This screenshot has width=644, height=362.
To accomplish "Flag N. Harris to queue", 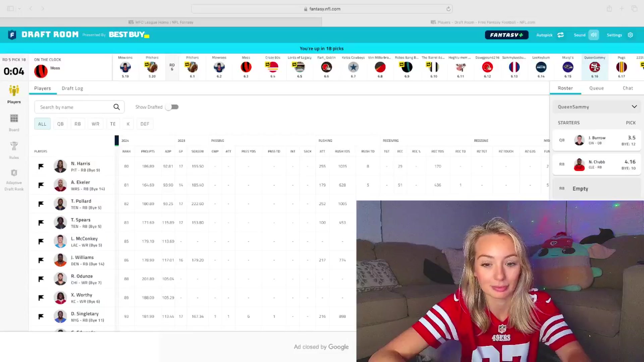I will click(x=41, y=166).
